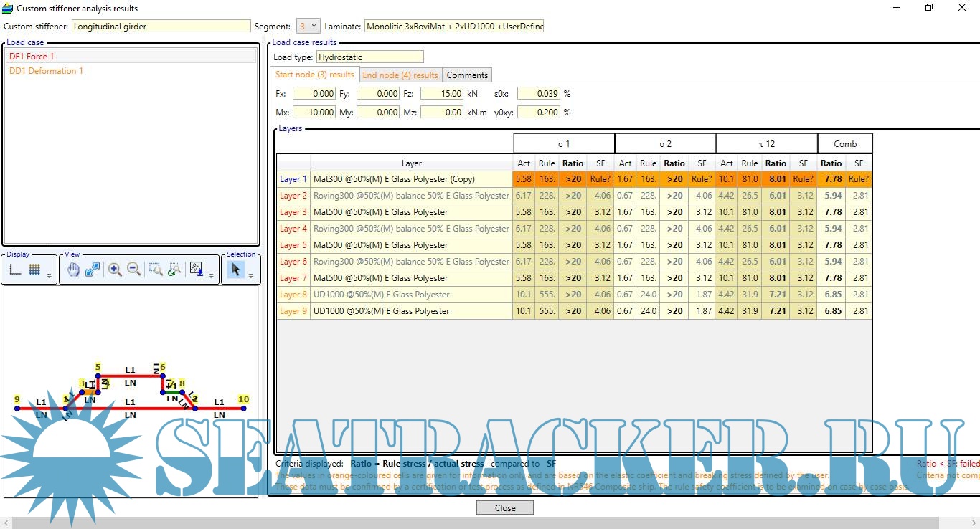Activate the pan hand tool
The height and width of the screenshot is (529, 980).
click(x=73, y=270)
